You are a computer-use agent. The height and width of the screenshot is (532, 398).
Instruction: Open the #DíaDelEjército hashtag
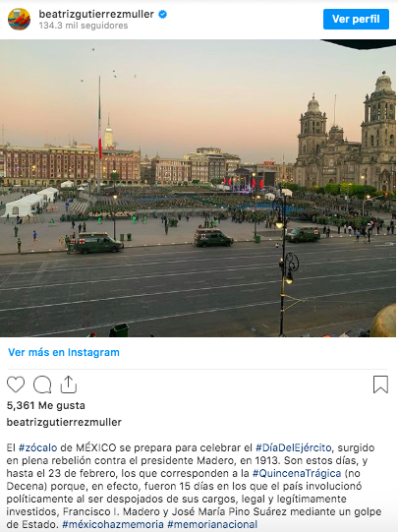293,447
